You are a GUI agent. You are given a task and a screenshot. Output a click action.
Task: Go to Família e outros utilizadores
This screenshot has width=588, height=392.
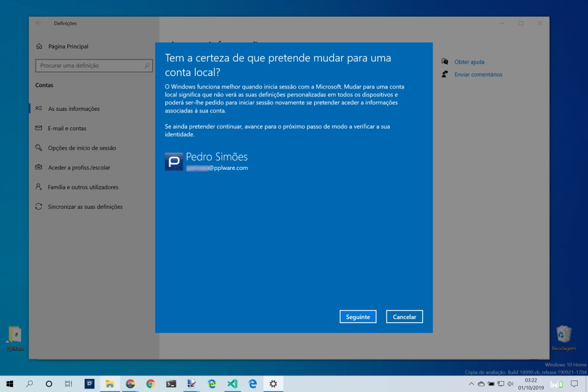(83, 187)
